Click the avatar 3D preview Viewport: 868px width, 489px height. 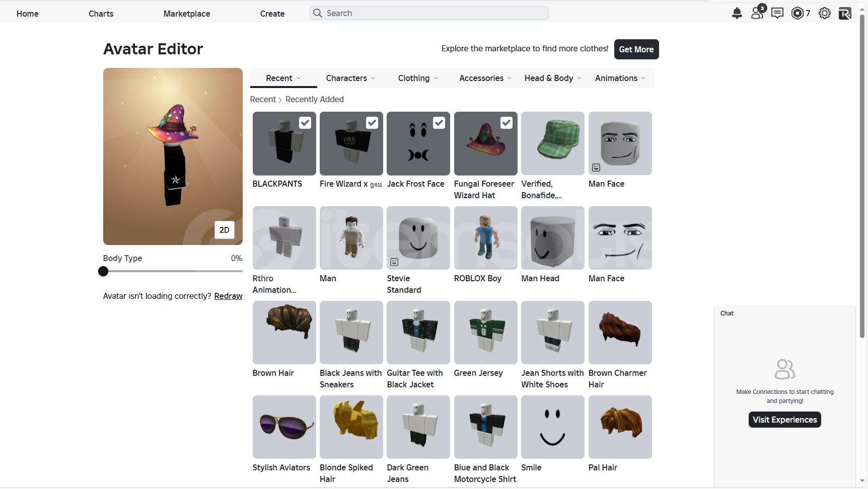click(x=173, y=156)
